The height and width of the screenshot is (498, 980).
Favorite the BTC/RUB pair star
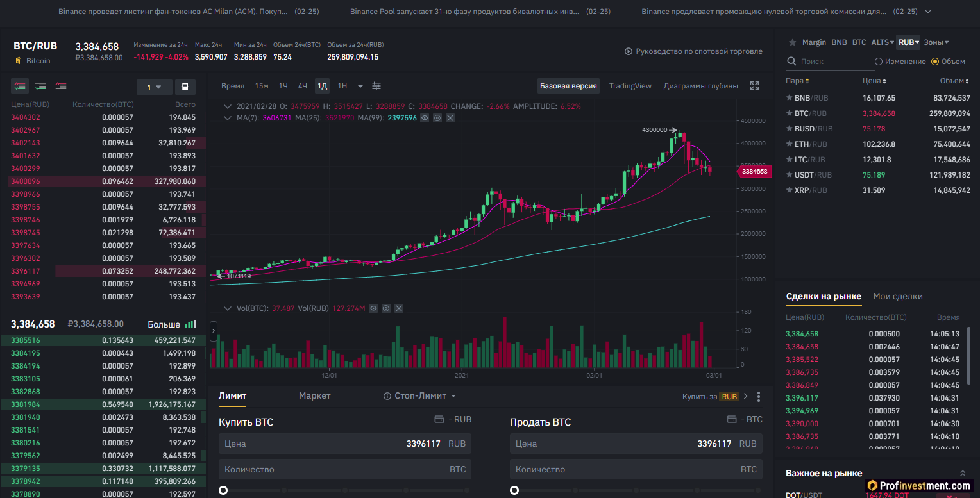coord(789,113)
